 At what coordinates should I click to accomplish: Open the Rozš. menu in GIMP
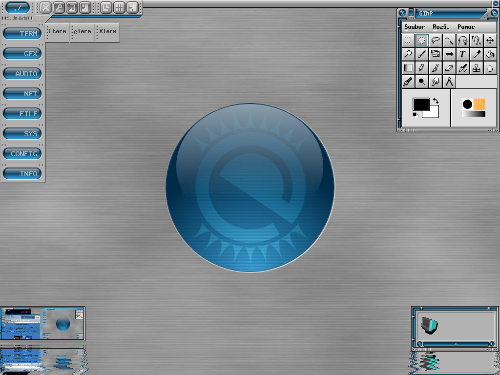[441, 27]
